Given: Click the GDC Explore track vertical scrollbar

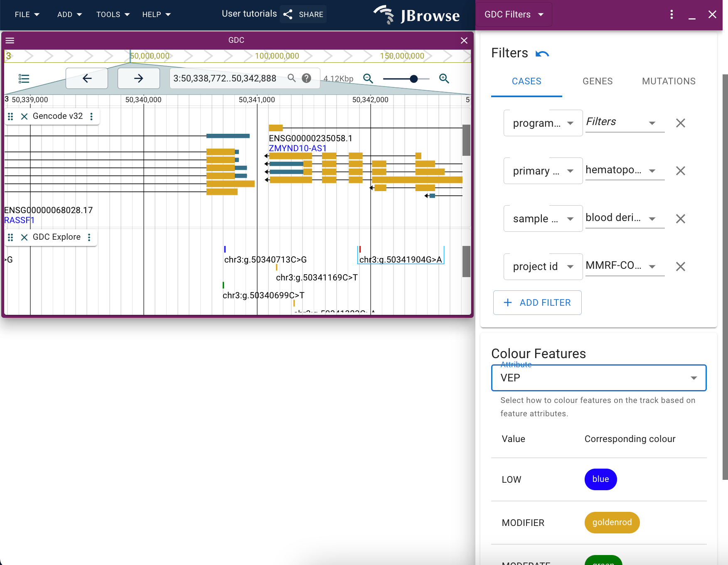Looking at the screenshot, I should coord(466,261).
